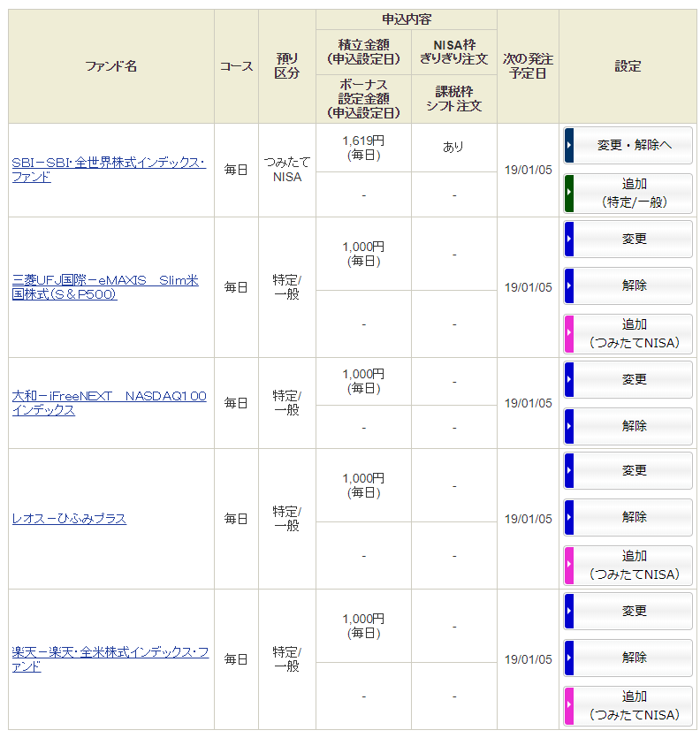Select 毎日 course cell in eMAXIS Slim row

tap(236, 287)
